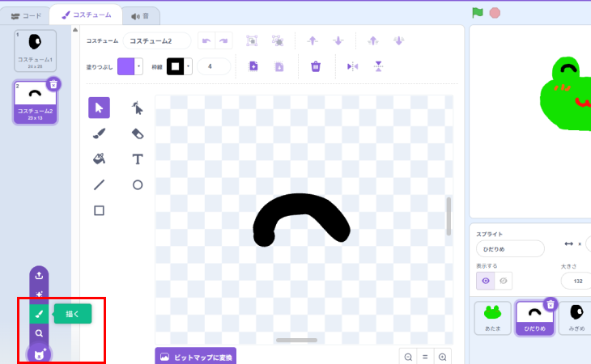Hide the sprite with crossed-eye icon
The height and width of the screenshot is (364, 591).
tap(504, 280)
